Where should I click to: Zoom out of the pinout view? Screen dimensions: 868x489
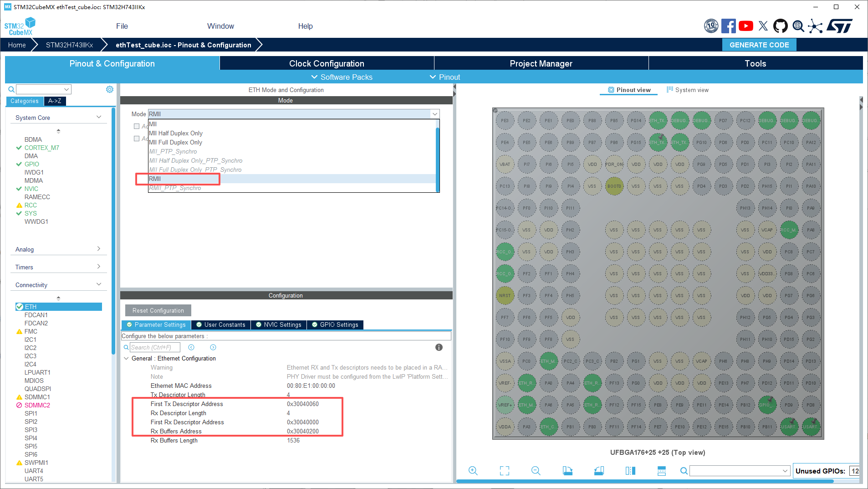[x=536, y=471]
